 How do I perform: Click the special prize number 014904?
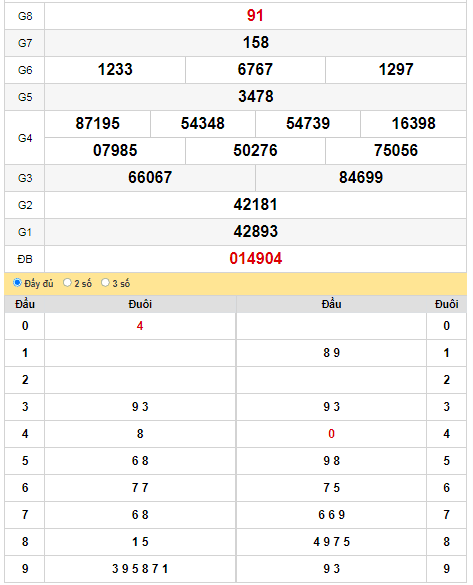click(256, 259)
